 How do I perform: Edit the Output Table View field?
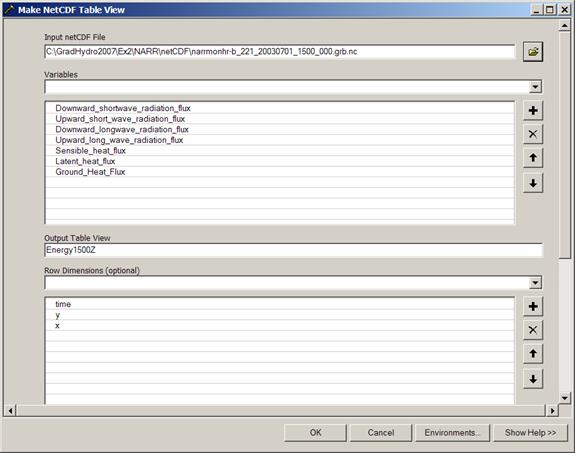293,251
